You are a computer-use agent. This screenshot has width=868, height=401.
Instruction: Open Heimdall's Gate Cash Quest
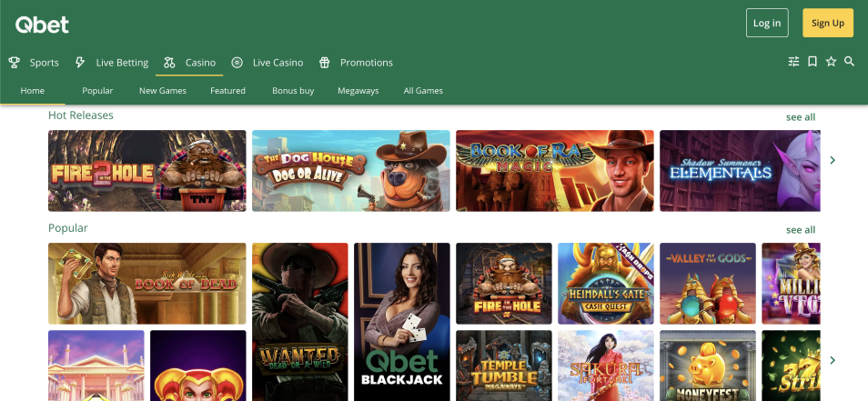[606, 283]
